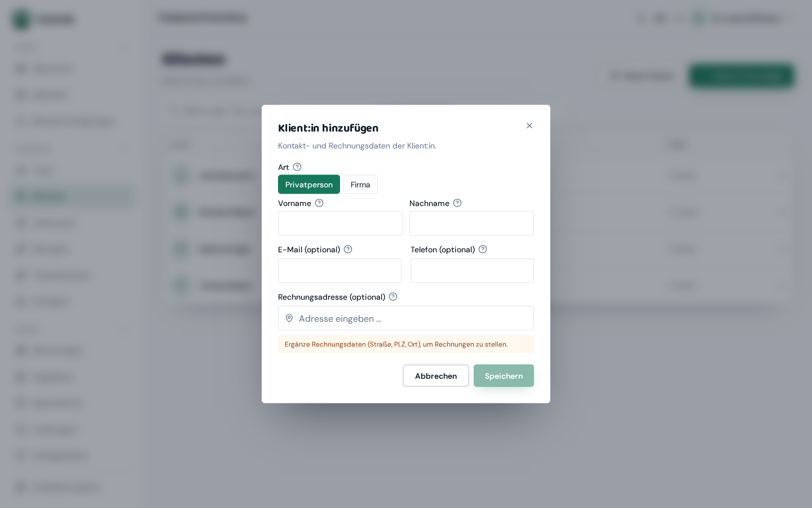
Task: Click the help icon beside Vorname label
Action: coord(319,203)
